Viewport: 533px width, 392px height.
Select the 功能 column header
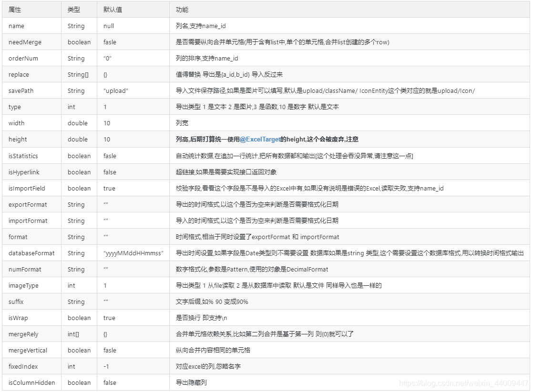coord(180,9)
